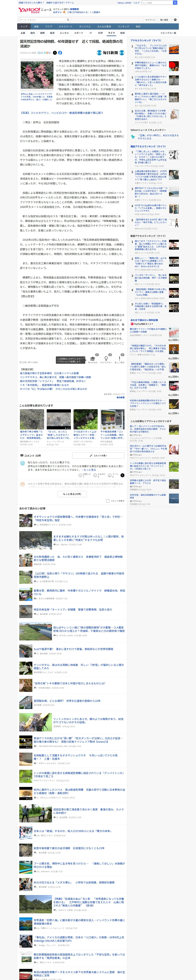This screenshot has width=196, height=980.
Task: Open article 日本人は「絶滅」するのか
Action: 72,831
